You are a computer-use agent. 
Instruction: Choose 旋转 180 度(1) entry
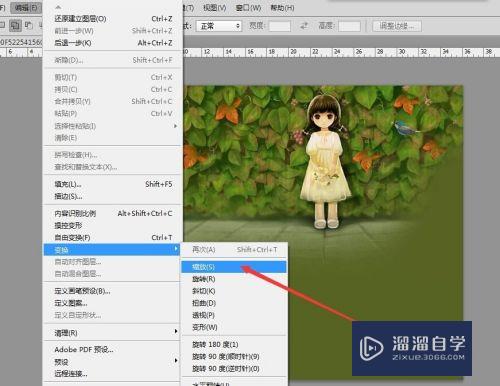point(234,344)
